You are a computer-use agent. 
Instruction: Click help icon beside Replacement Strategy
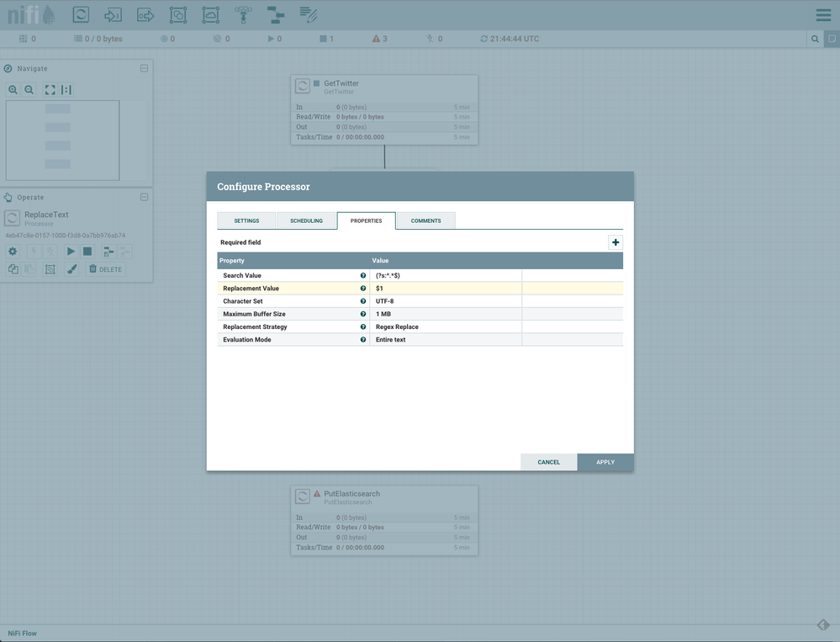pos(363,327)
